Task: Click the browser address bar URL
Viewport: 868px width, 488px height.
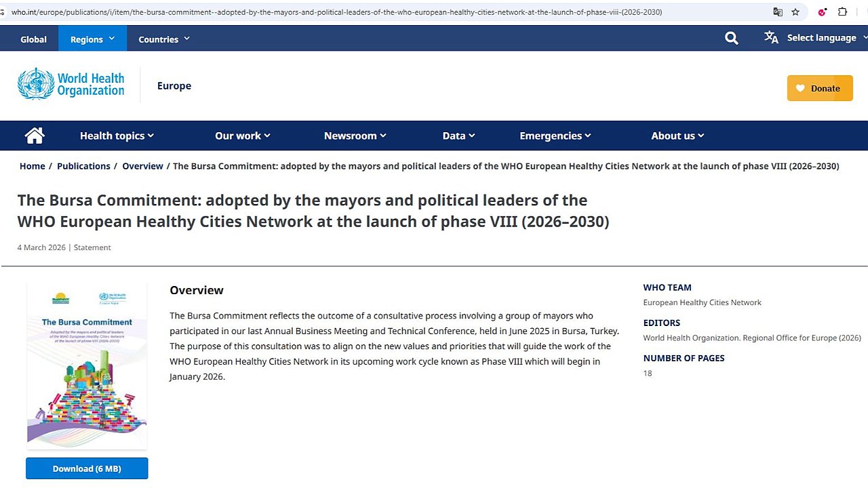Action: click(336, 12)
